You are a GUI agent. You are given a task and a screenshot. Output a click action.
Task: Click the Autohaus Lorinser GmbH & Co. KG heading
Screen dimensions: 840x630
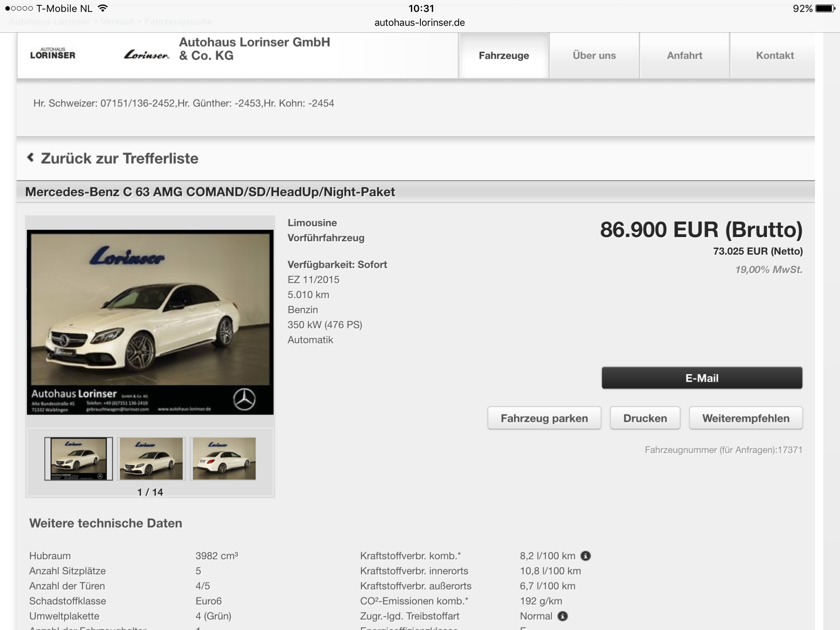pyautogui.click(x=255, y=49)
